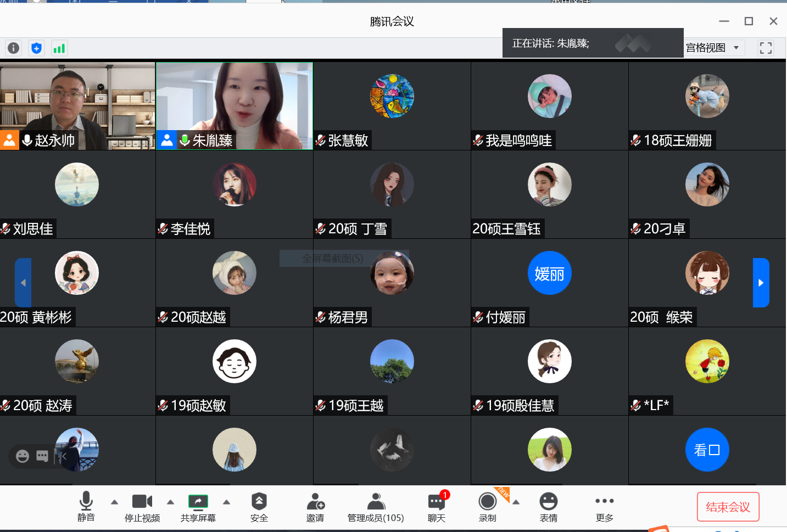Image resolution: width=787 pixels, height=532 pixels.
Task: Select 朱胤臻's video thumbnail
Action: (x=235, y=105)
